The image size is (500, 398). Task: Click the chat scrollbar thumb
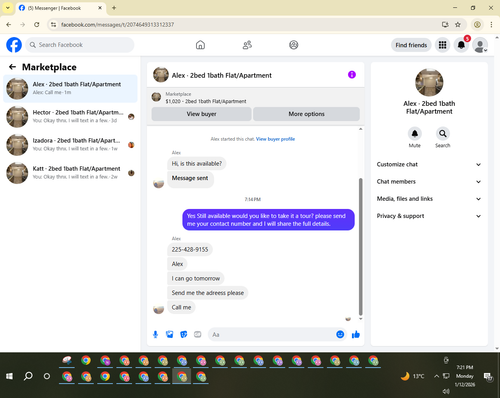click(x=360, y=247)
